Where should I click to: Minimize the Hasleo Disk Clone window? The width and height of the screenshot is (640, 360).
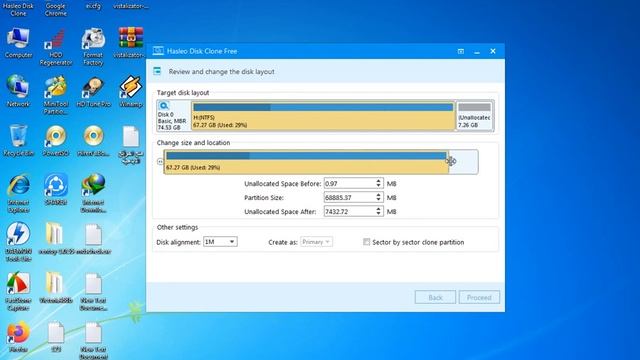tap(477, 51)
